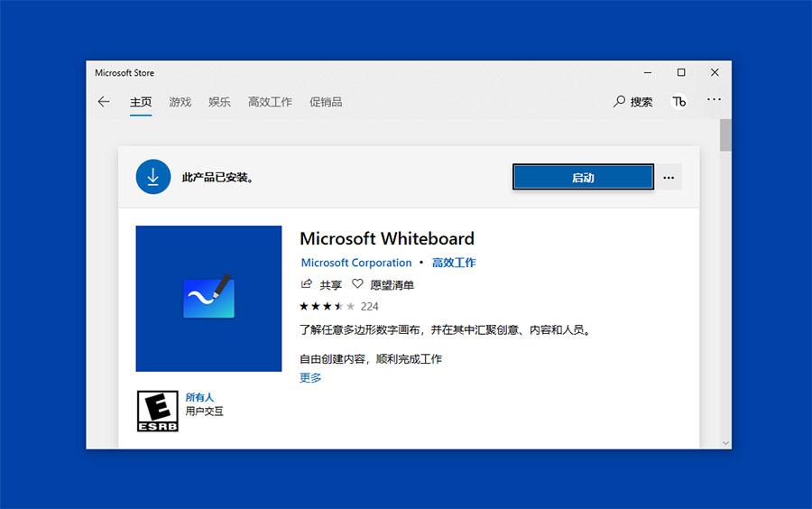Switch to the 促销品 tab
Screen dimensions: 812x509
coord(326,102)
